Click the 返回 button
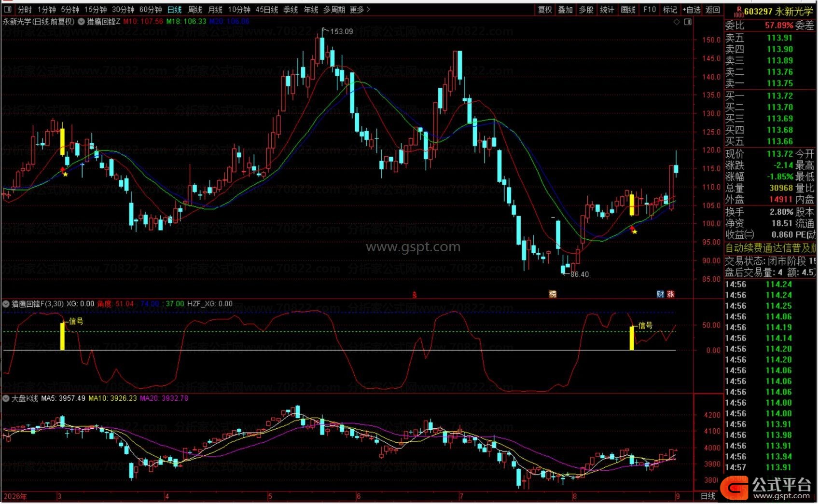Image resolution: width=819 pixels, height=504 pixels. (713, 9)
